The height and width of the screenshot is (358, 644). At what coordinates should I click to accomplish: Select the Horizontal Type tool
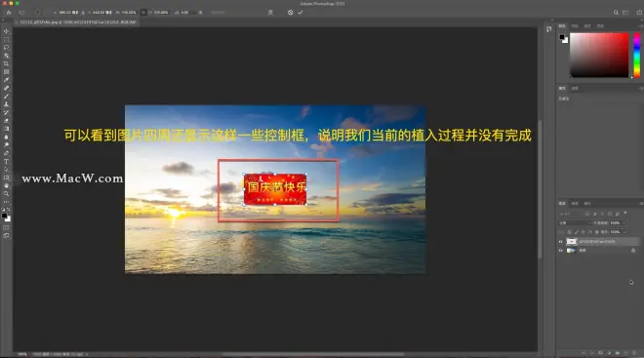pos(6,161)
